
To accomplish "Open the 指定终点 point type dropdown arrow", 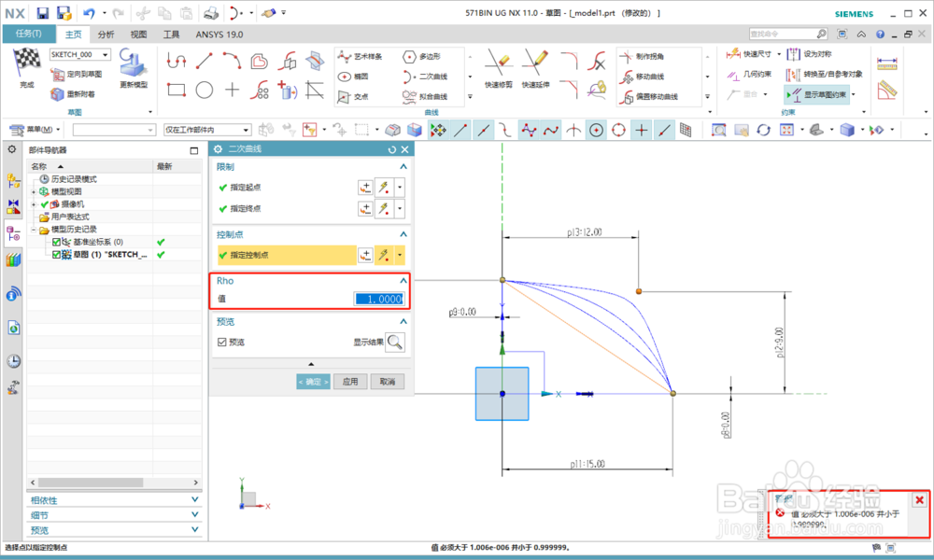I will [400, 209].
